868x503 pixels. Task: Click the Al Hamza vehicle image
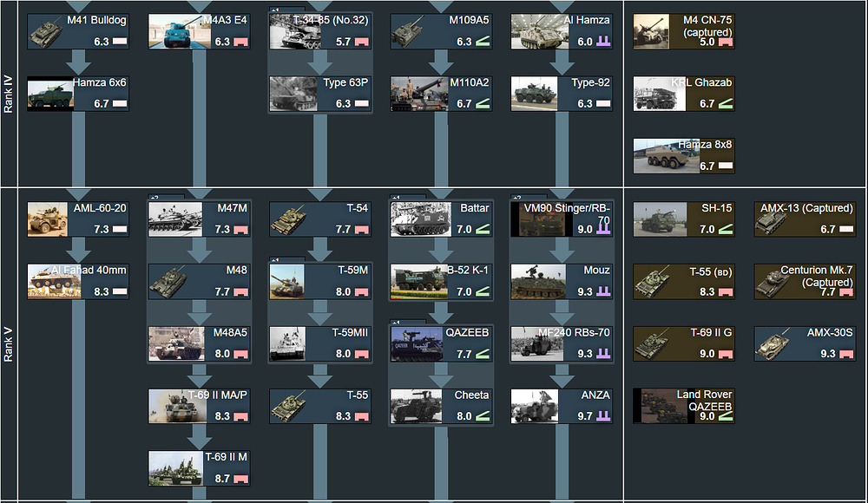(536, 32)
